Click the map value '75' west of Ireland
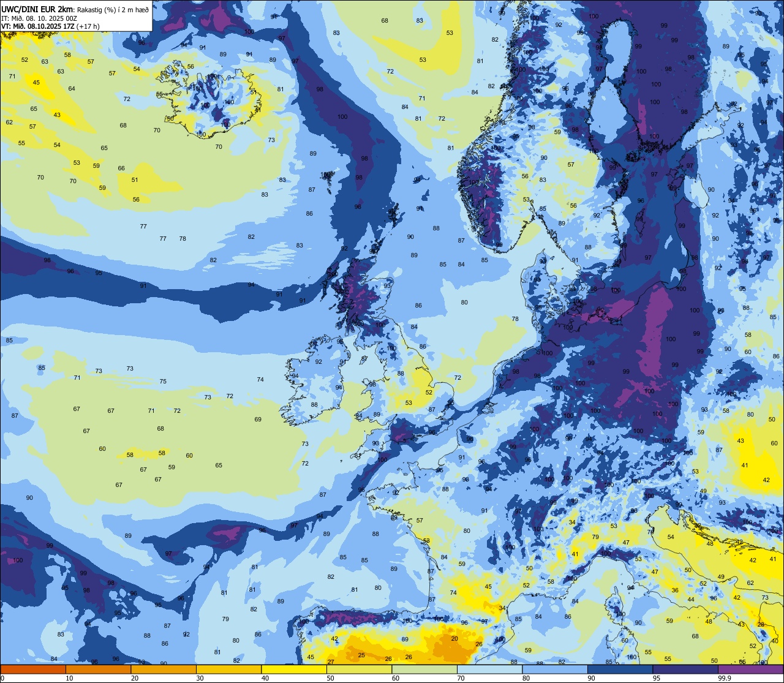784x683 pixels. click(x=163, y=381)
